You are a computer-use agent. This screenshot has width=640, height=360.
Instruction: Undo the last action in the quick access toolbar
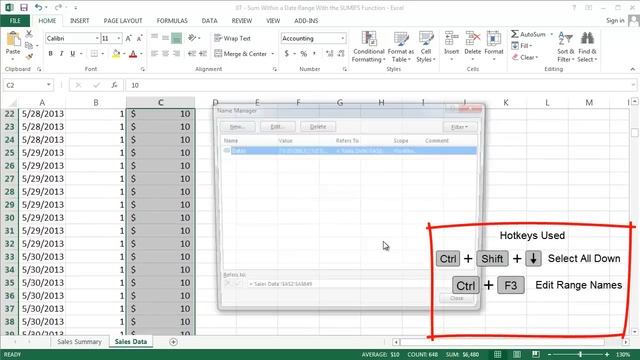click(38, 7)
